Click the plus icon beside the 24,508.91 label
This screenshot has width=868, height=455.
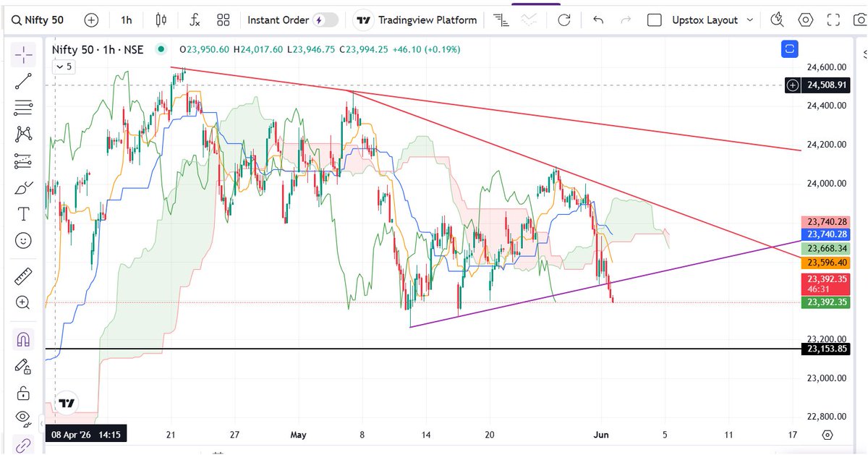click(793, 85)
